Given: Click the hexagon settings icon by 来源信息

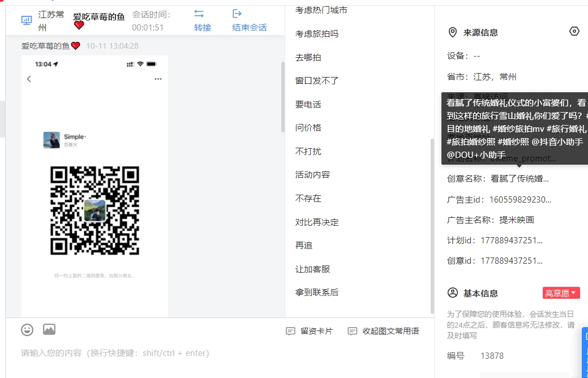Looking at the screenshot, I should (x=574, y=31).
